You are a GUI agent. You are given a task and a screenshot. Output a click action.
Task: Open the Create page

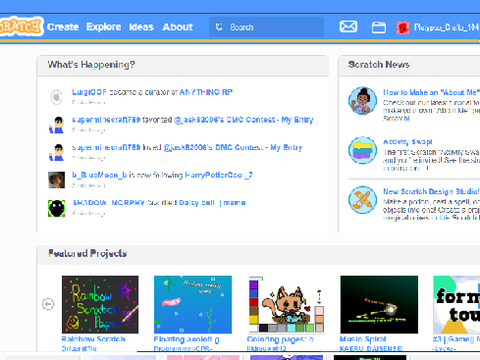coord(63,27)
